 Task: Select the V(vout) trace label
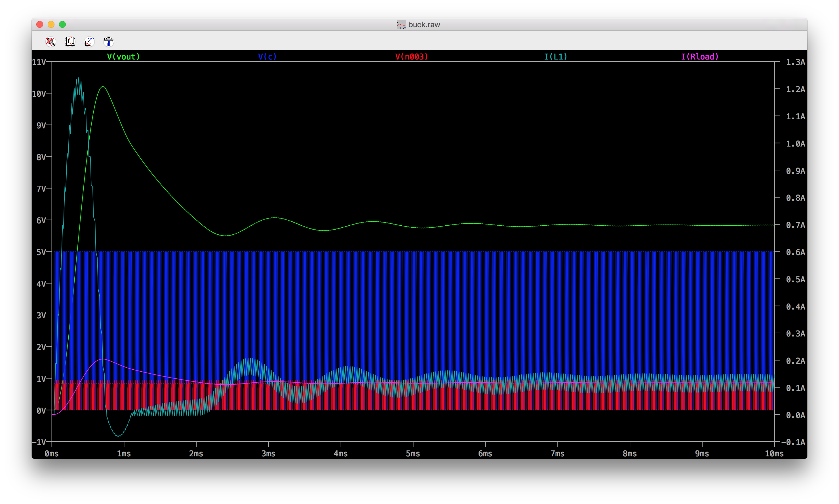click(x=123, y=57)
